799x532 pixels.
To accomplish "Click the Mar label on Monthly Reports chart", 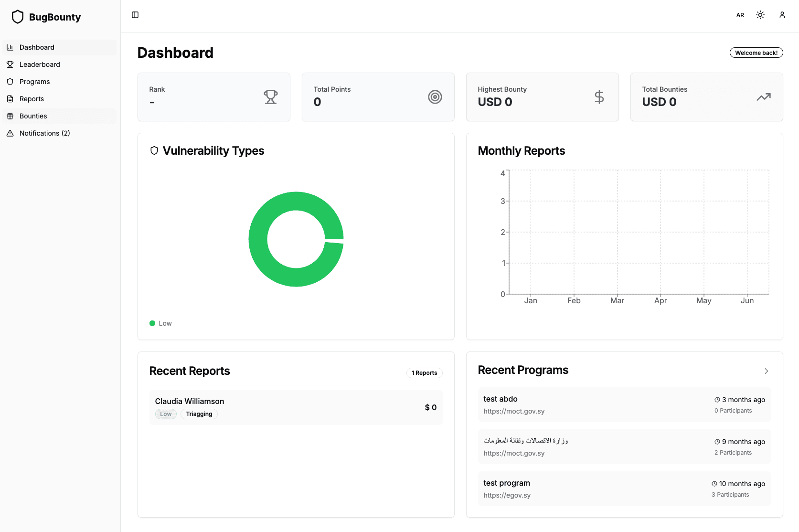I will point(617,300).
